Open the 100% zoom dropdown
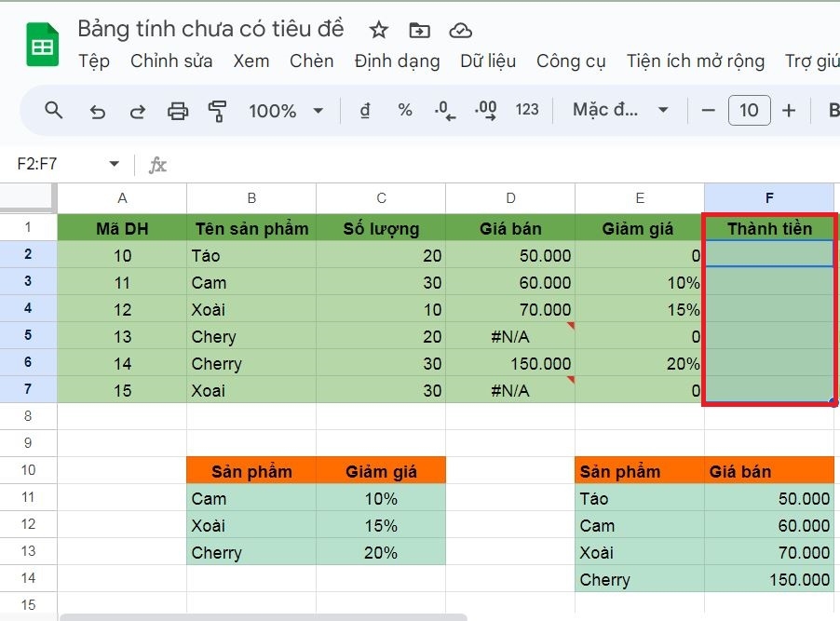This screenshot has width=840, height=621. click(286, 111)
